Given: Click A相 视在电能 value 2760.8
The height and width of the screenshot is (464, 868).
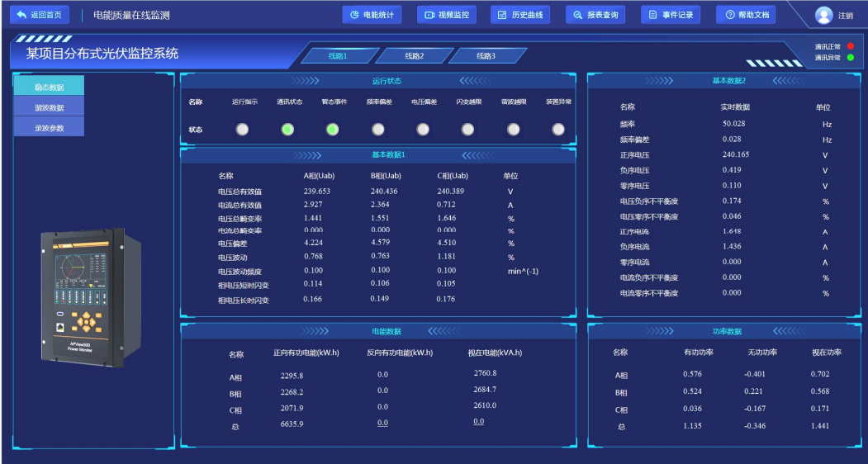Looking at the screenshot, I should point(485,373).
